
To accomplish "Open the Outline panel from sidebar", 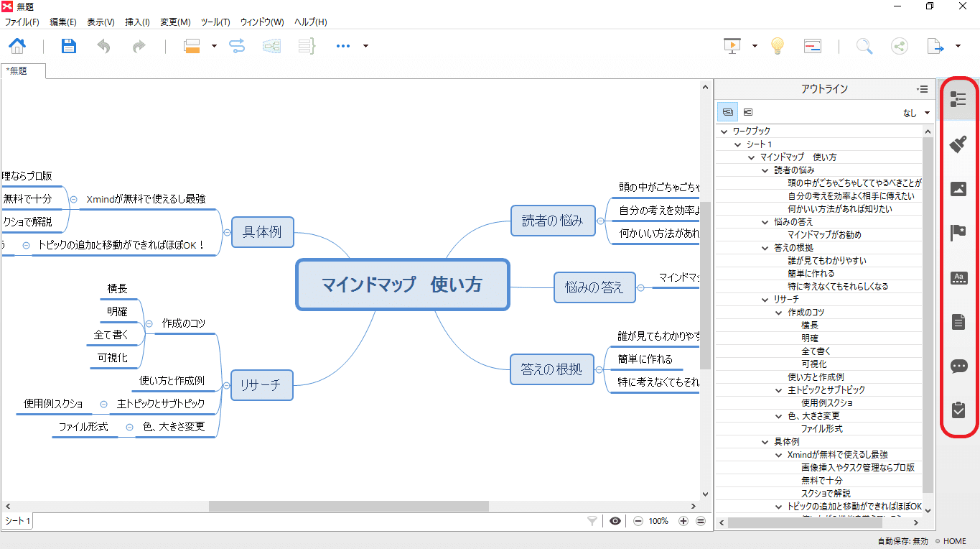I will (958, 100).
